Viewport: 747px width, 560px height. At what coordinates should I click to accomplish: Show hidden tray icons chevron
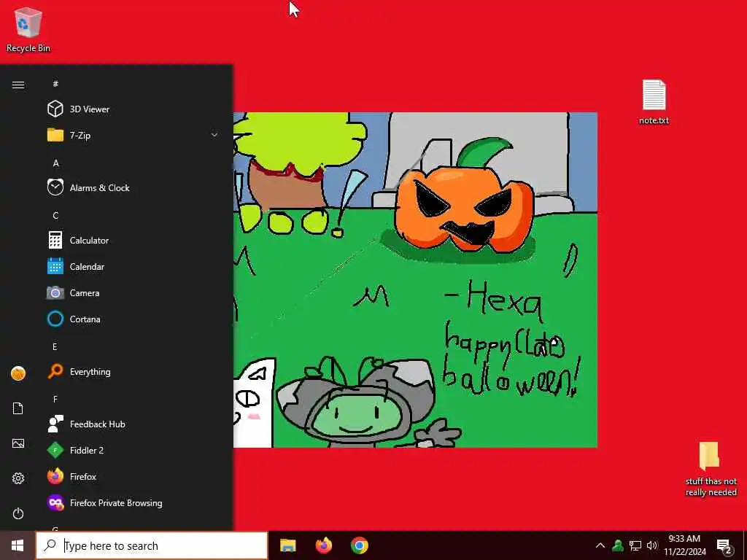pos(600,545)
